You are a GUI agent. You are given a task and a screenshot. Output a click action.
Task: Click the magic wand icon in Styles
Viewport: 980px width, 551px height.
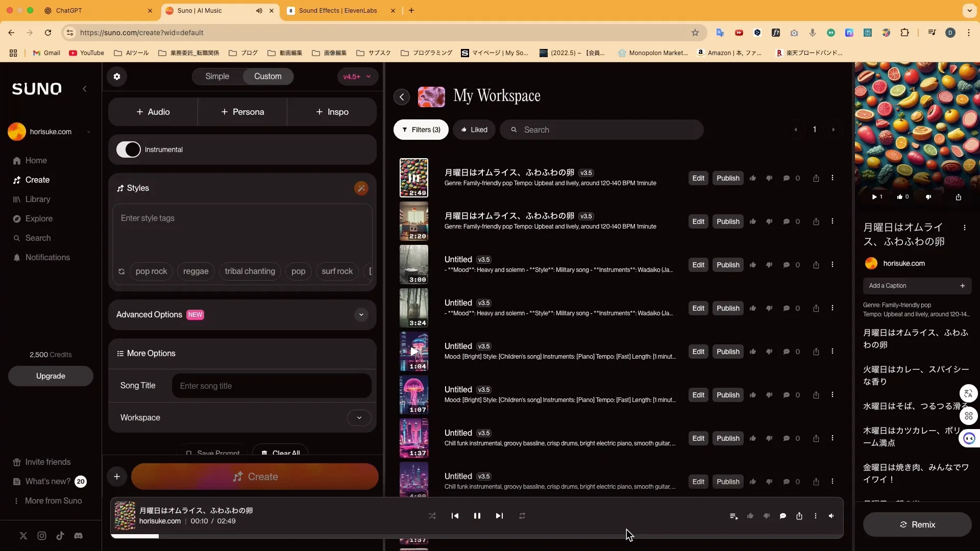pos(361,188)
